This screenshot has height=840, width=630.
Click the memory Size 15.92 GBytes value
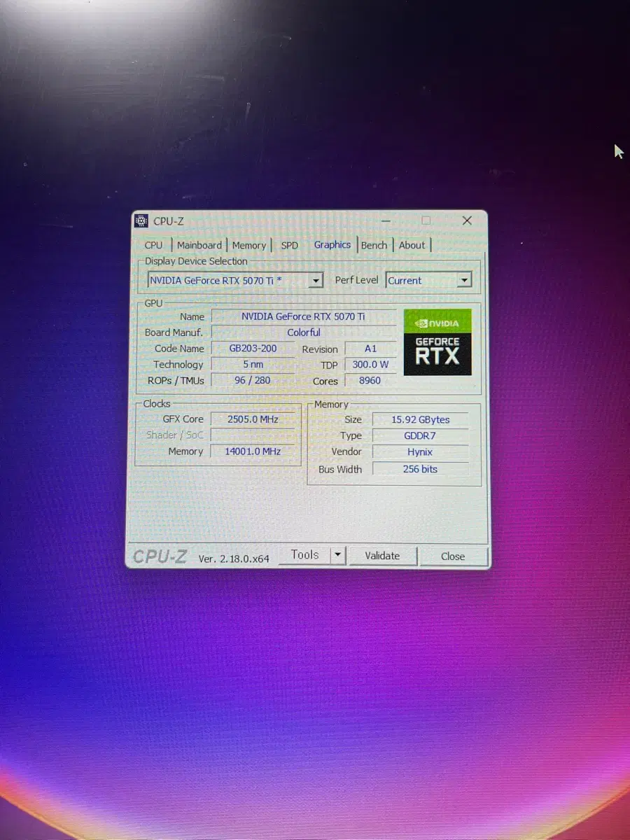tap(420, 420)
